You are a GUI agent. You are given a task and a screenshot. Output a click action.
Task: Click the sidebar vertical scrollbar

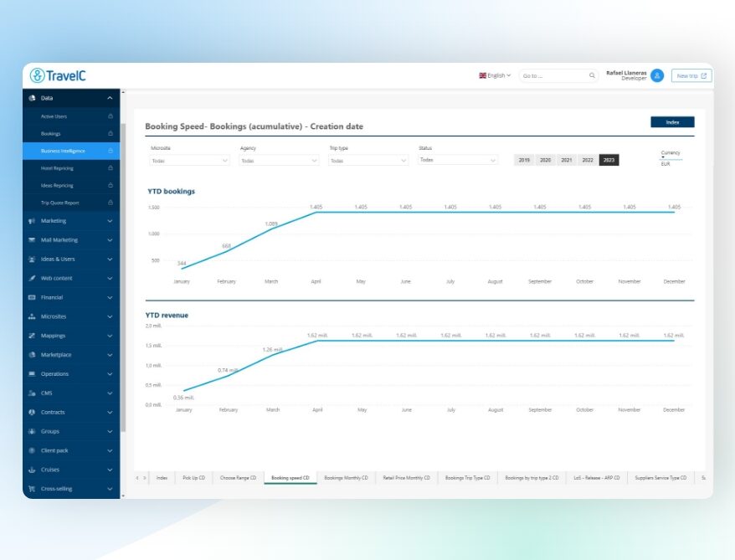[x=123, y=276]
